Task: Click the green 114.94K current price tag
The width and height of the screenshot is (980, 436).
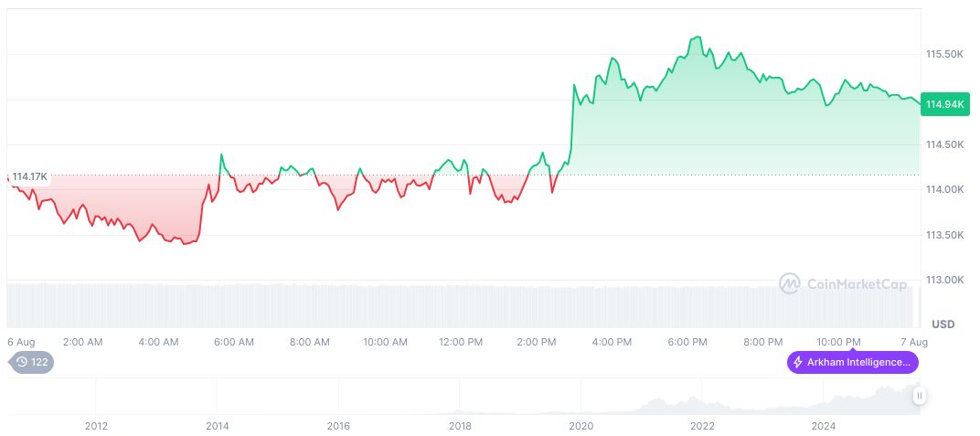Action: pyautogui.click(x=944, y=104)
